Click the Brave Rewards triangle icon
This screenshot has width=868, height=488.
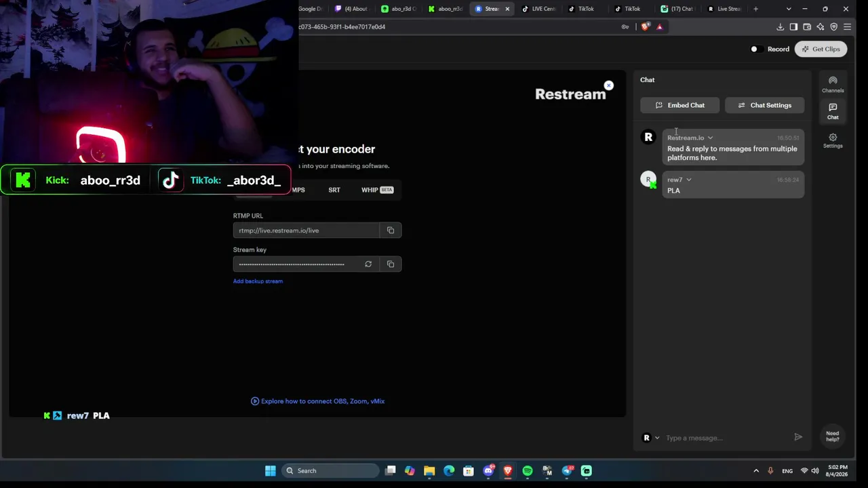pyautogui.click(x=659, y=26)
